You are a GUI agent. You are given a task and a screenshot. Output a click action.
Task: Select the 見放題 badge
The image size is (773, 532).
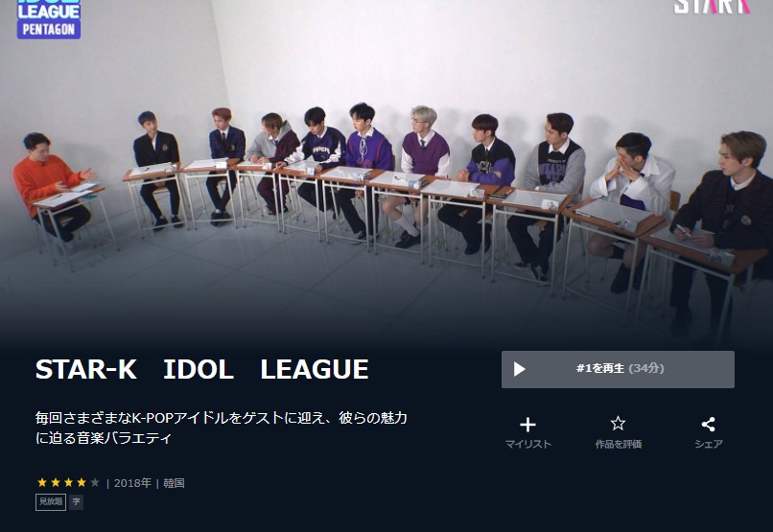51,502
